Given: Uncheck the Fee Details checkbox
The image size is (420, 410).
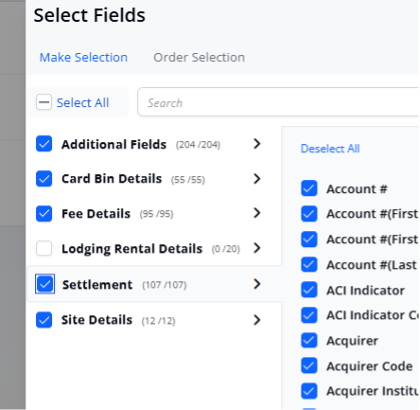Looking at the screenshot, I should click(44, 214).
